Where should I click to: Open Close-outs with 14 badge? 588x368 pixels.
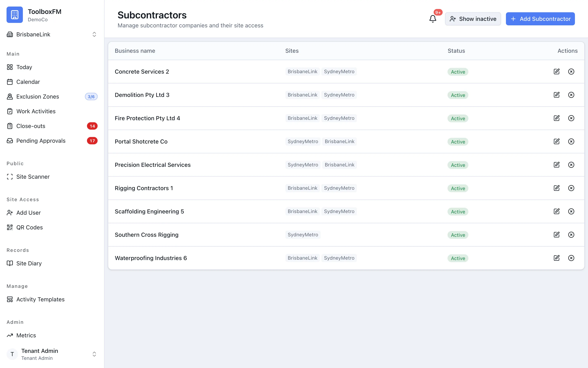[52, 126]
